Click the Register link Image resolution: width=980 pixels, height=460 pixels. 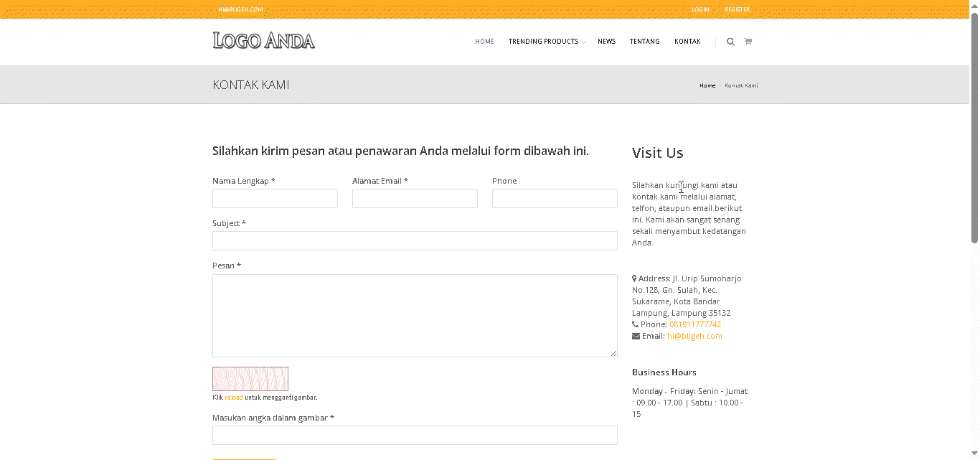tap(737, 9)
